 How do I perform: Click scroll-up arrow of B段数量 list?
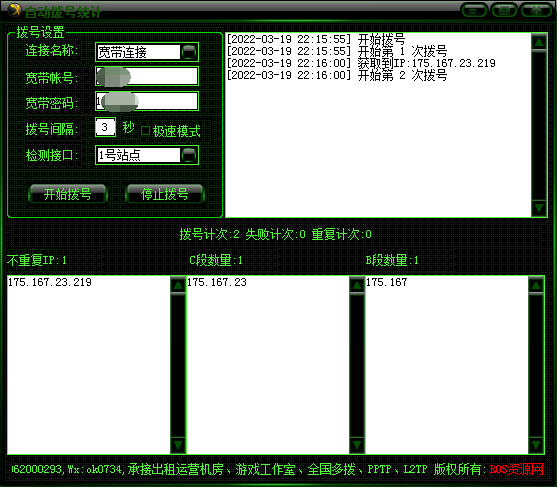click(536, 285)
